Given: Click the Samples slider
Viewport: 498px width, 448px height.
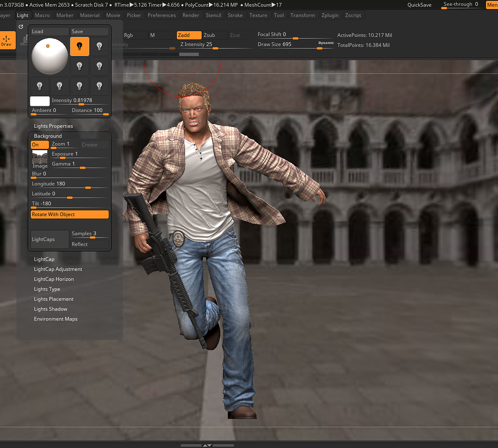Looking at the screenshot, I should pyautogui.click(x=90, y=234).
